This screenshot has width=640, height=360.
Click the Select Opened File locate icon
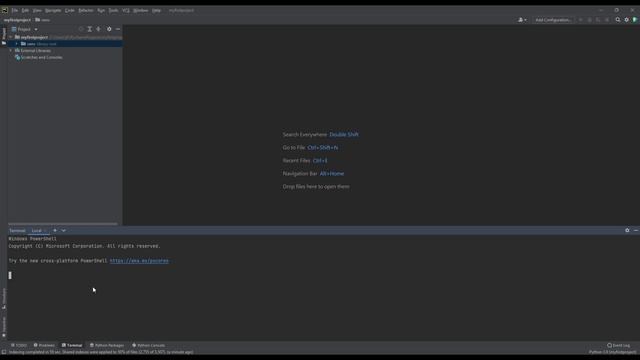[81, 29]
